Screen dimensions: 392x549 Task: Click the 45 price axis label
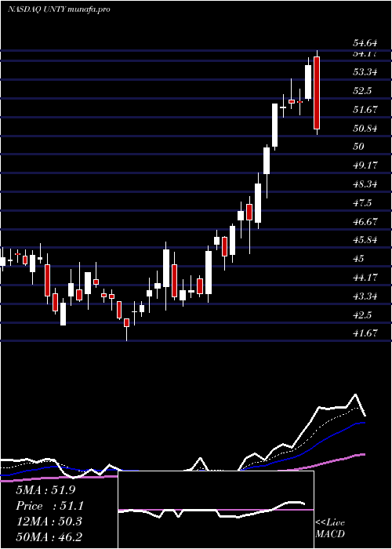[x=359, y=259]
